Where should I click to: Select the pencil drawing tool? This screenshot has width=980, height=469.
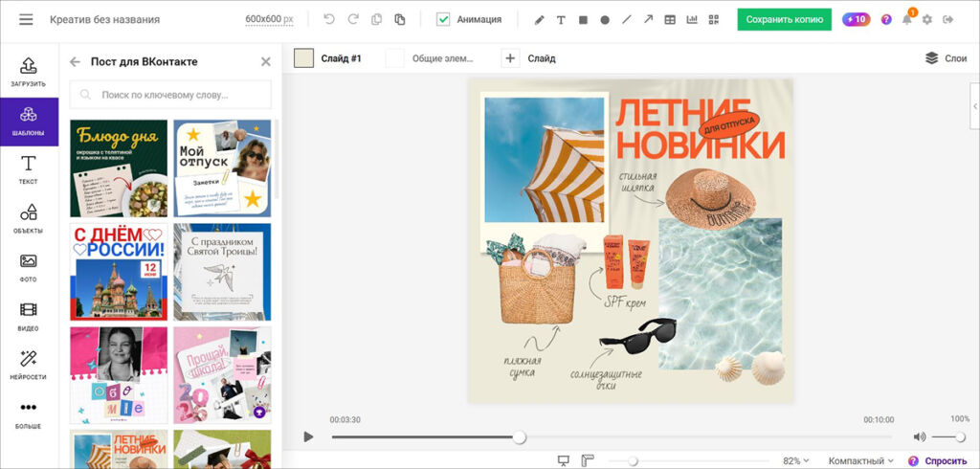click(540, 20)
